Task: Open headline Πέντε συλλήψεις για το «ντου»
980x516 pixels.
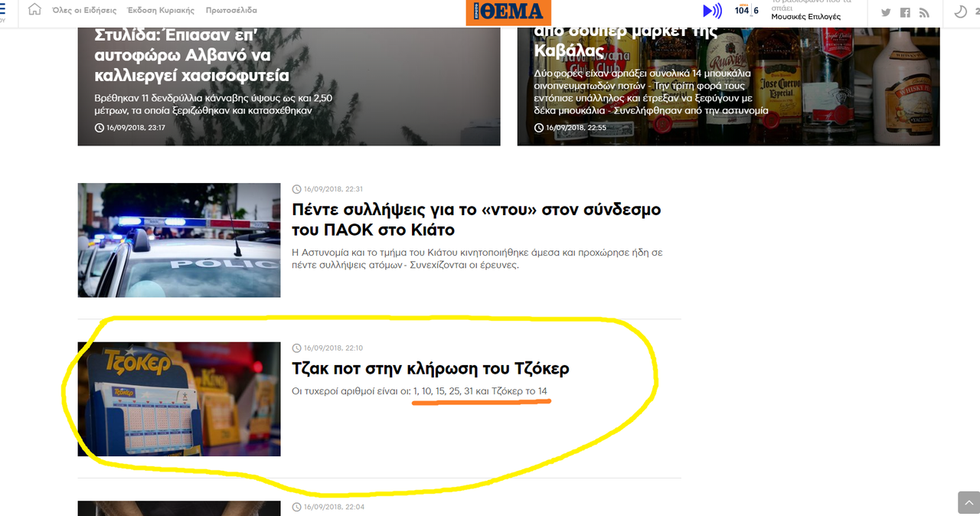Action: pyautogui.click(x=476, y=220)
